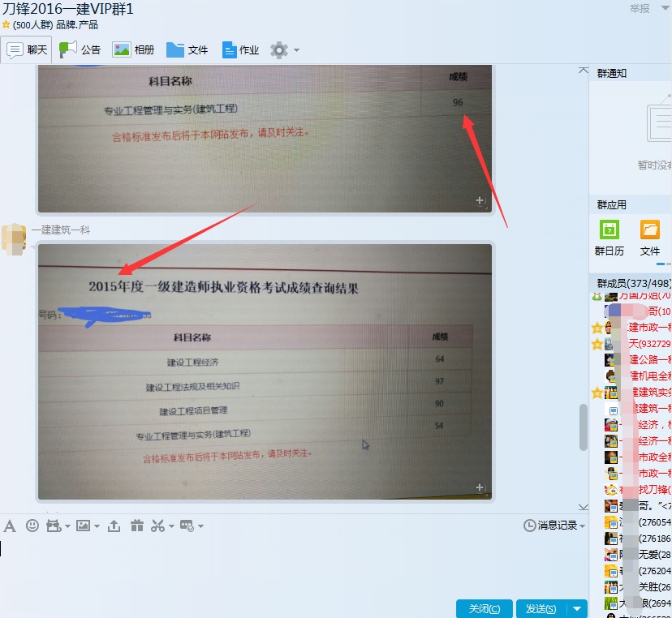Click the chat vertical scrollbar thumb
The height and width of the screenshot is (618, 672).
pyautogui.click(x=583, y=427)
